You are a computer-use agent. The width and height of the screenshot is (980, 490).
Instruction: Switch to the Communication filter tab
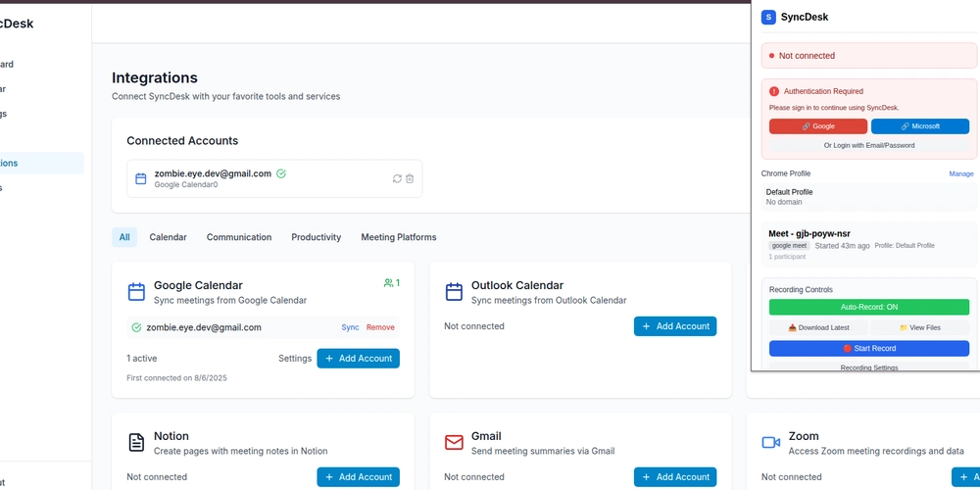pyautogui.click(x=239, y=237)
